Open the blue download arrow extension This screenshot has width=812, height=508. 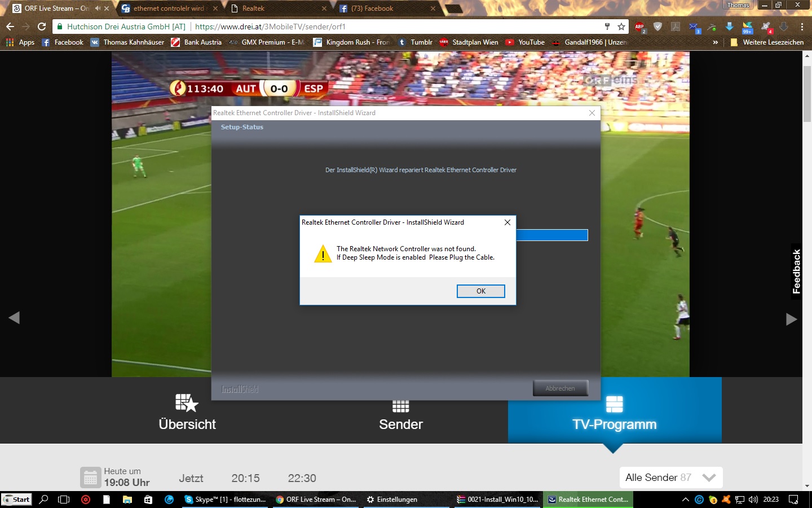[729, 27]
